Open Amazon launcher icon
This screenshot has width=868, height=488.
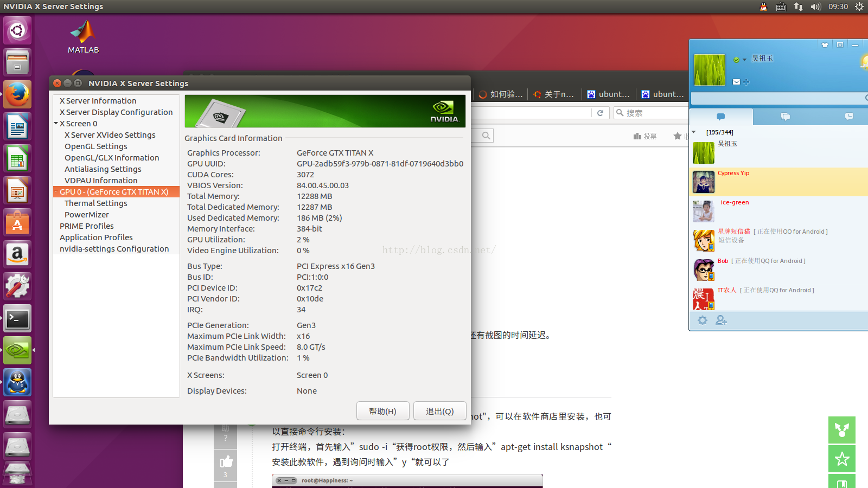click(17, 254)
